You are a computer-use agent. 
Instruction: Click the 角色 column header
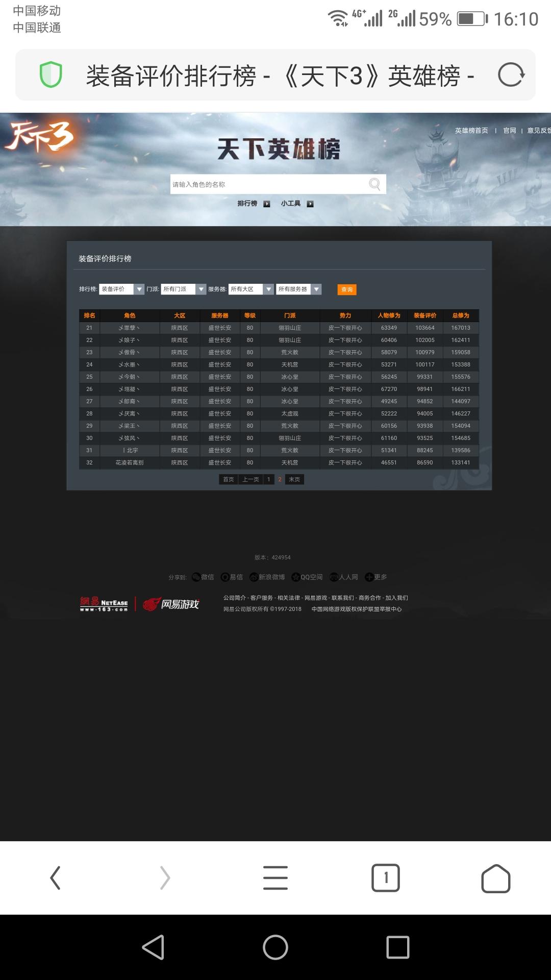click(x=130, y=315)
